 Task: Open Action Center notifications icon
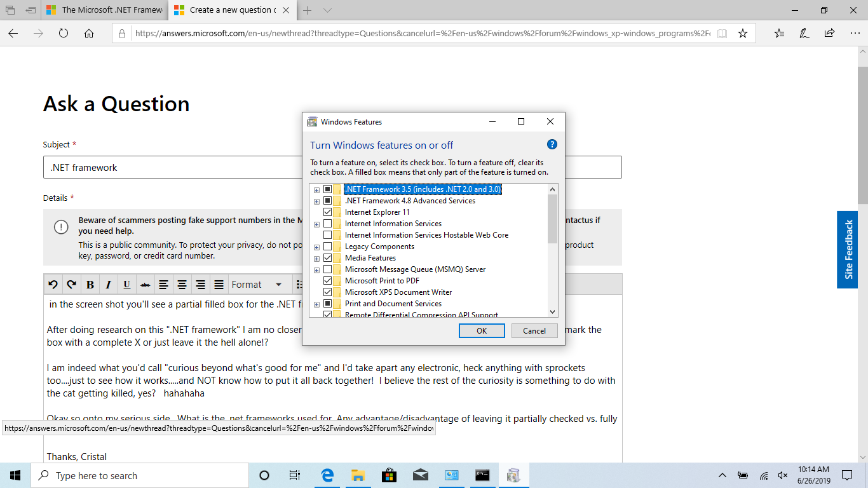[847, 475]
